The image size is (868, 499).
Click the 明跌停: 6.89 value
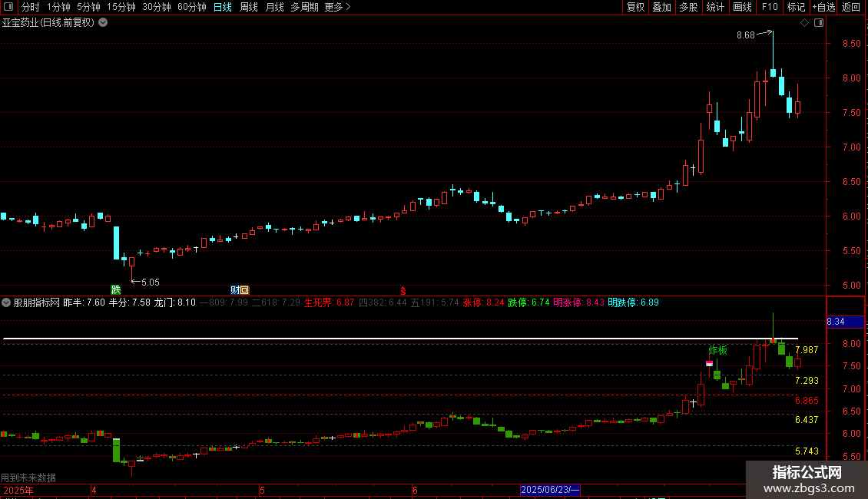pyautogui.click(x=633, y=302)
